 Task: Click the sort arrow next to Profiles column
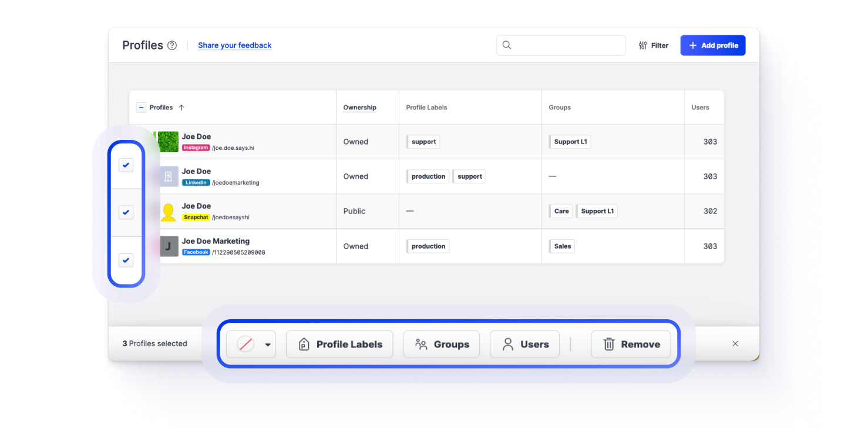tap(181, 108)
